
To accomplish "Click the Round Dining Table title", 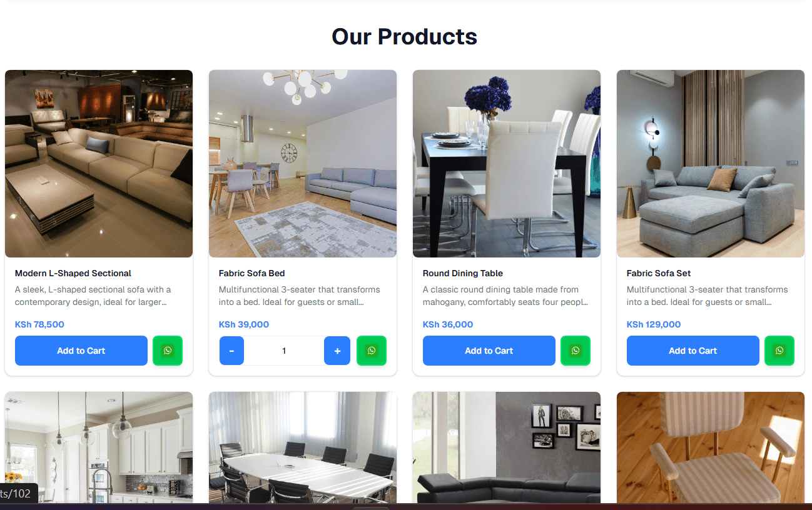I will pos(463,273).
